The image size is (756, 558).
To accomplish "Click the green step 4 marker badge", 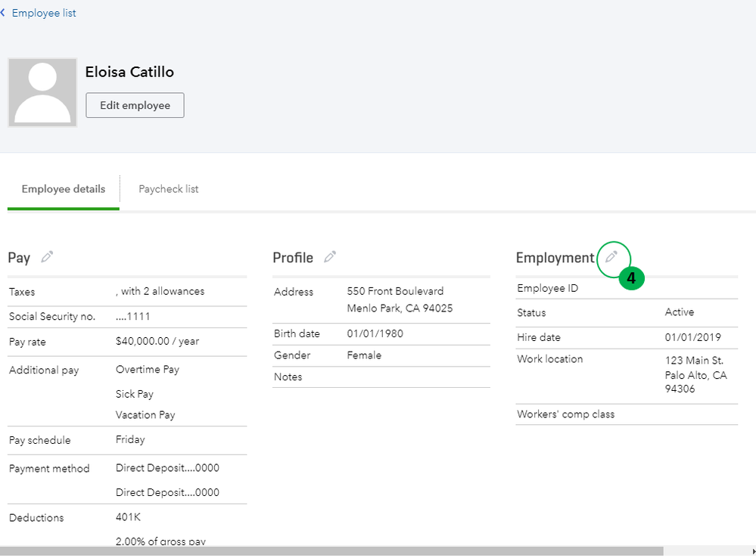I will coord(631,278).
